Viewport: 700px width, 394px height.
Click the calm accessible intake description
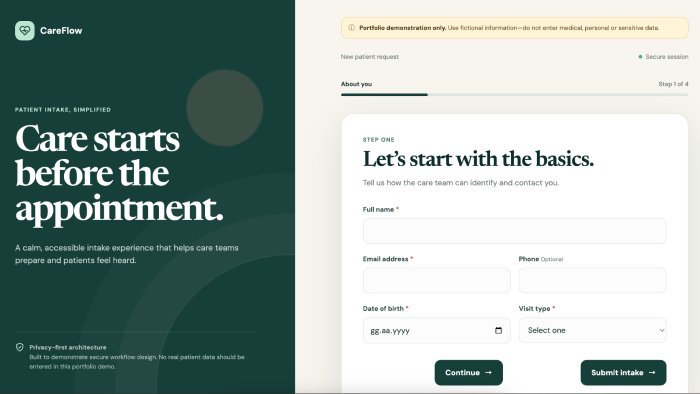tap(127, 254)
